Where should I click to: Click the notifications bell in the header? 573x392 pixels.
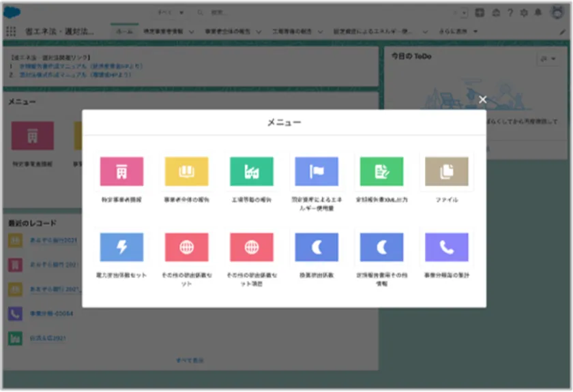click(x=538, y=12)
